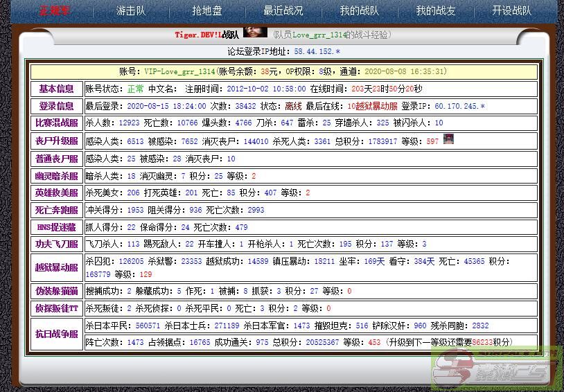Screen dimensions: 564x392
Task: Open the 我的战队 menu item
Action: [x=359, y=11]
